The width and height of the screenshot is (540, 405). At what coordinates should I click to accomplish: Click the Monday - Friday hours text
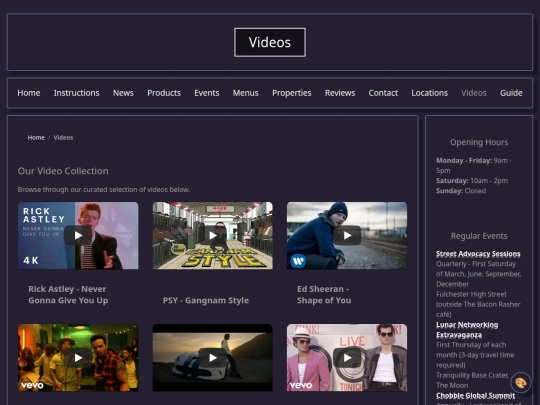pyautogui.click(x=474, y=165)
